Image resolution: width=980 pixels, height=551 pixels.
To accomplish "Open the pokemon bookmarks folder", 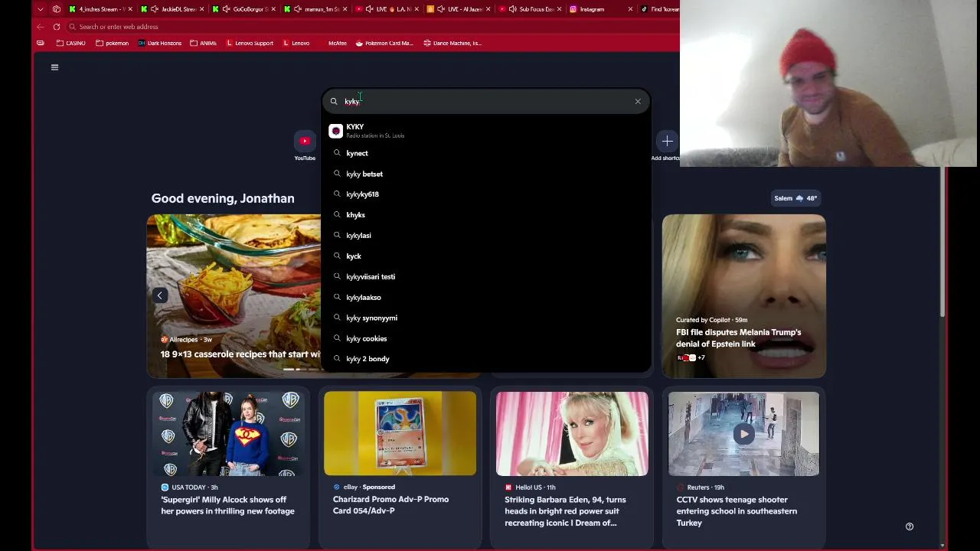I will pyautogui.click(x=113, y=43).
